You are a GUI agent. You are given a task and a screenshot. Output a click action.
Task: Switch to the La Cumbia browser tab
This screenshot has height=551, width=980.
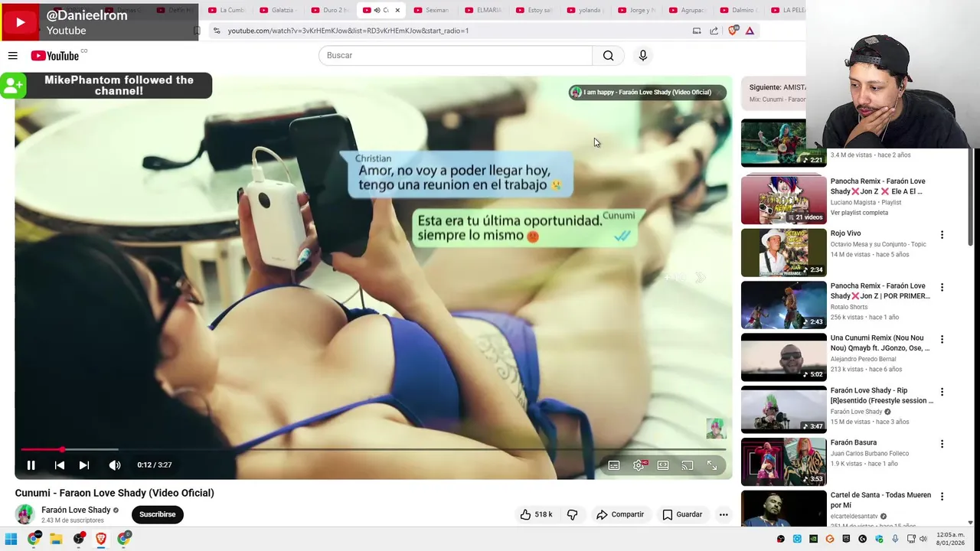(x=227, y=10)
